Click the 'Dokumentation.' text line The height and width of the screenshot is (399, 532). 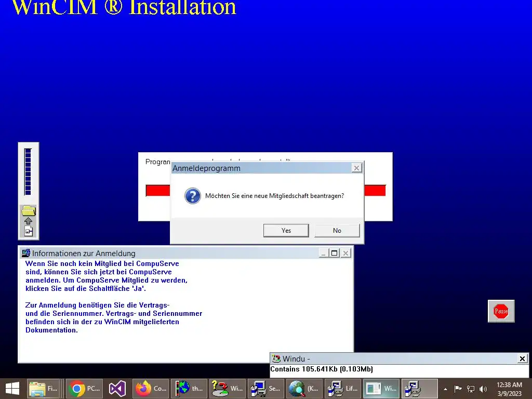pyautogui.click(x=51, y=330)
